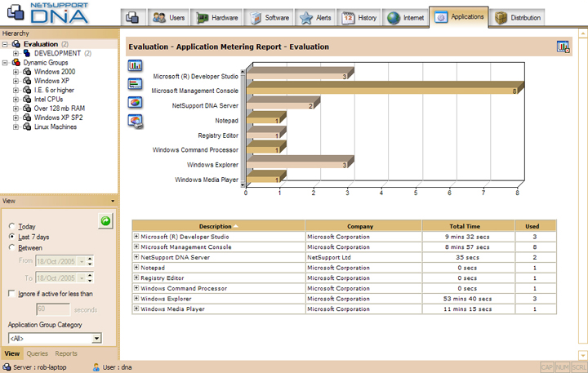Select the Applications tab

tap(459, 17)
